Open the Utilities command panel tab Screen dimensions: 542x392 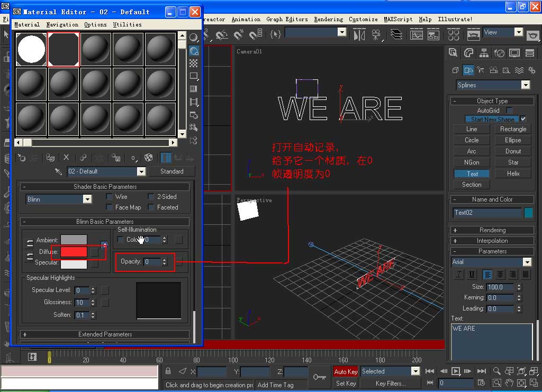pyautogui.click(x=529, y=52)
